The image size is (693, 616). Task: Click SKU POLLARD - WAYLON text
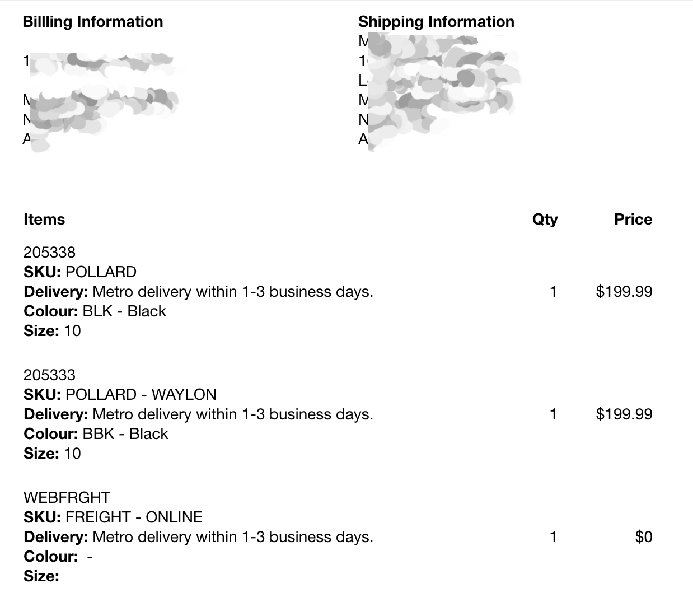[120, 395]
